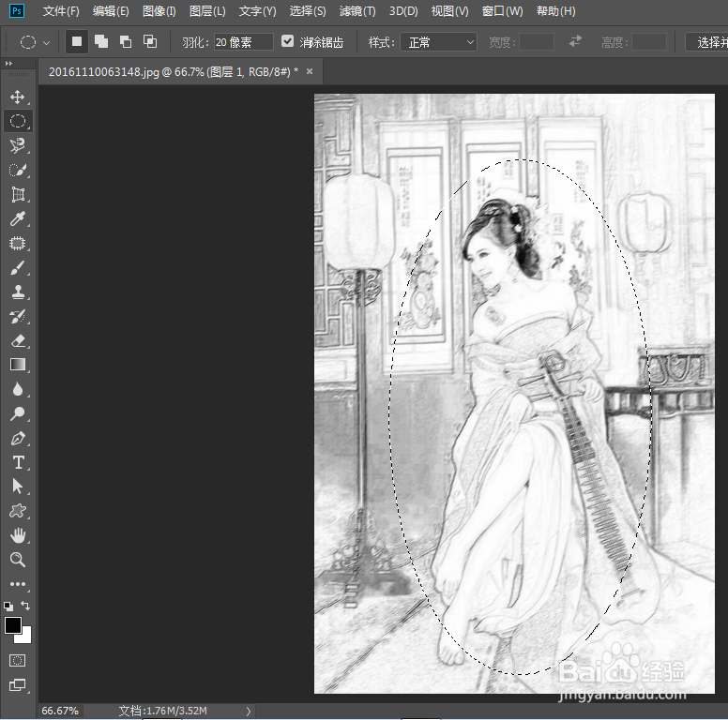Toggle Quick Mask mode
This screenshot has height=720, width=728.
coord(18,660)
